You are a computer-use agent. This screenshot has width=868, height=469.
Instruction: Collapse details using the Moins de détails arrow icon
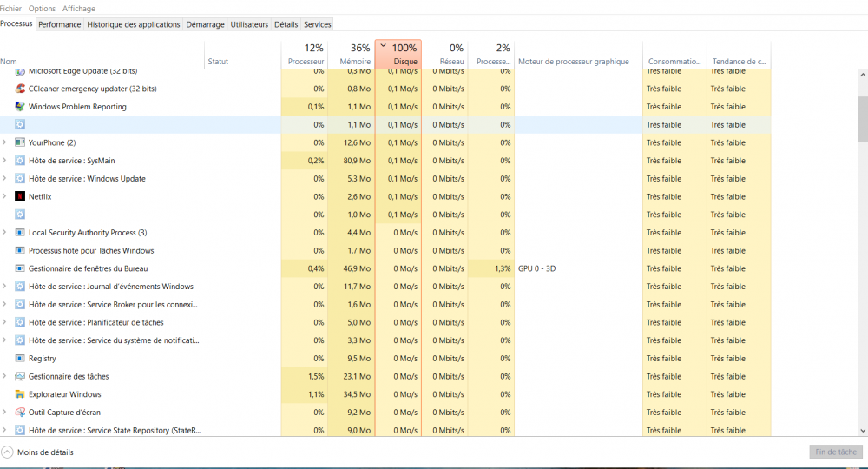click(7, 452)
